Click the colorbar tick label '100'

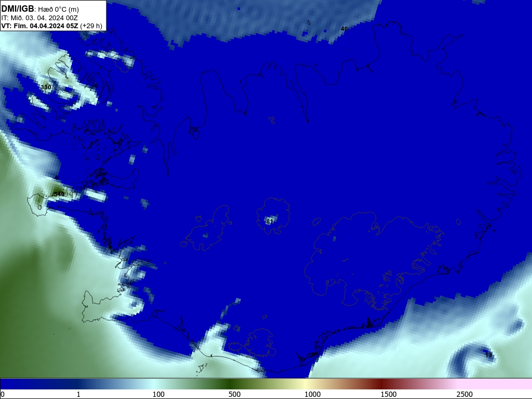pyautogui.click(x=159, y=394)
